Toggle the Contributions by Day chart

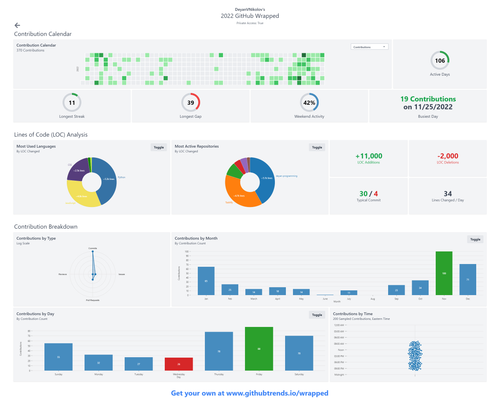coord(317,315)
